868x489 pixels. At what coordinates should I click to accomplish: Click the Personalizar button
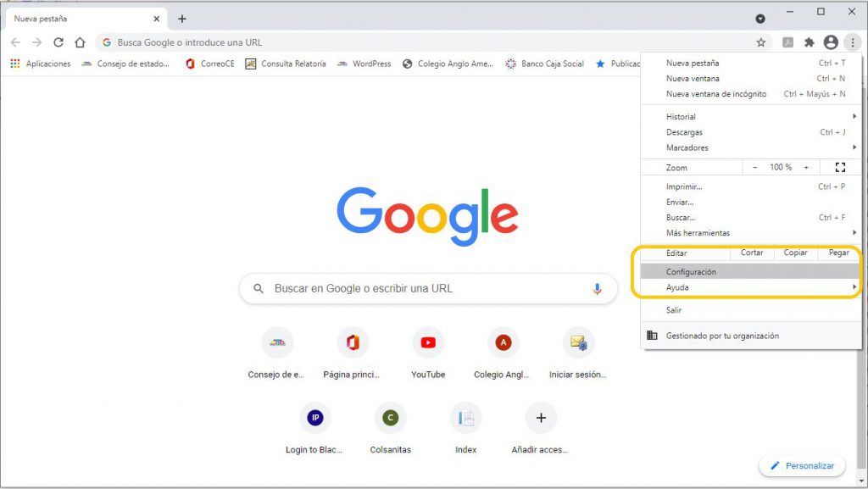(x=802, y=466)
